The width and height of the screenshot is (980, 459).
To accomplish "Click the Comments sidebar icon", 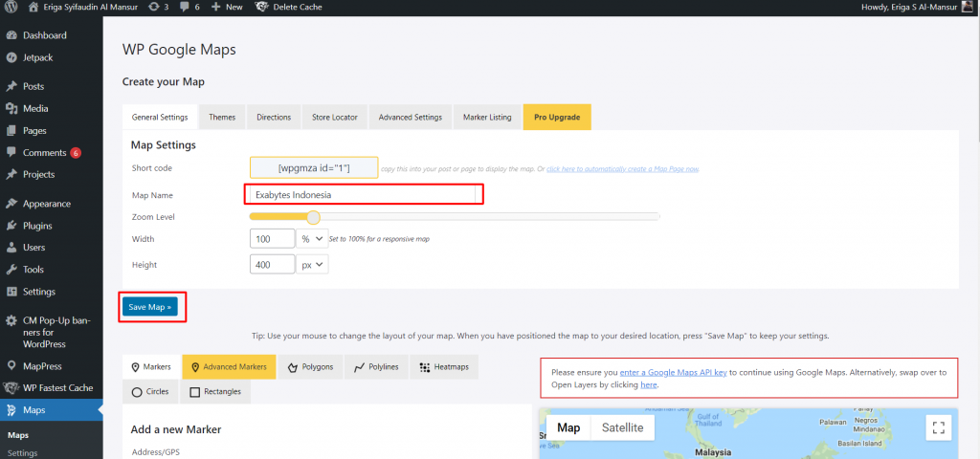I will (x=11, y=152).
